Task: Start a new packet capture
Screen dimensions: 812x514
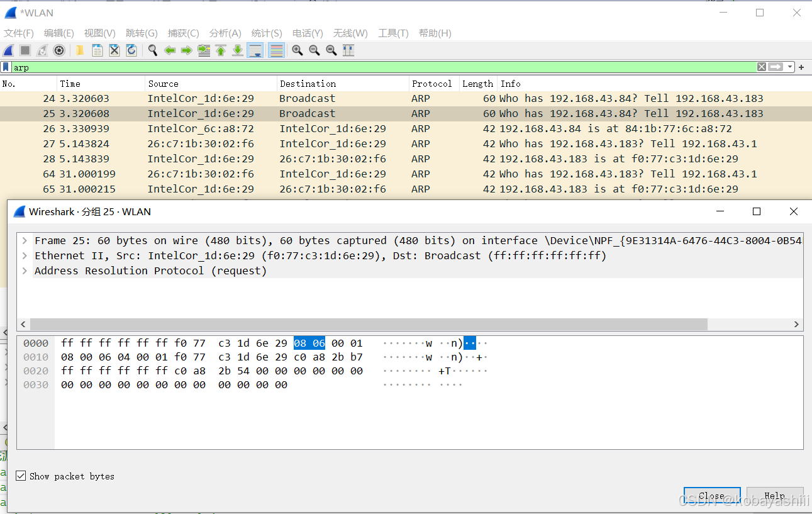Action: pyautogui.click(x=9, y=50)
